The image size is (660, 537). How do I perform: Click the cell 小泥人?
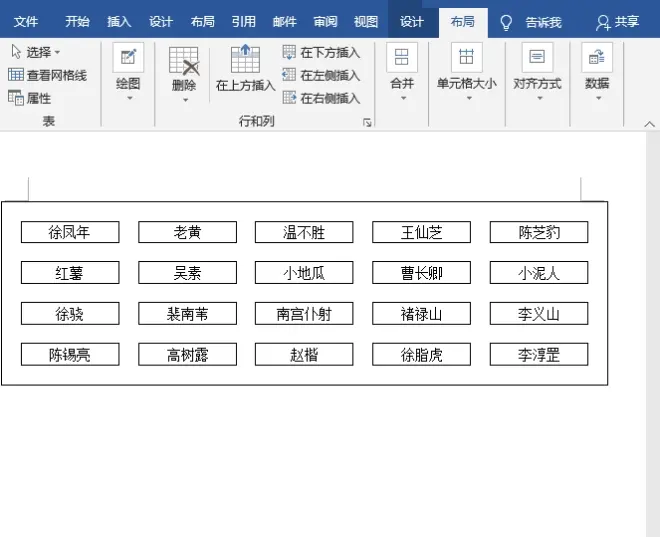point(539,273)
